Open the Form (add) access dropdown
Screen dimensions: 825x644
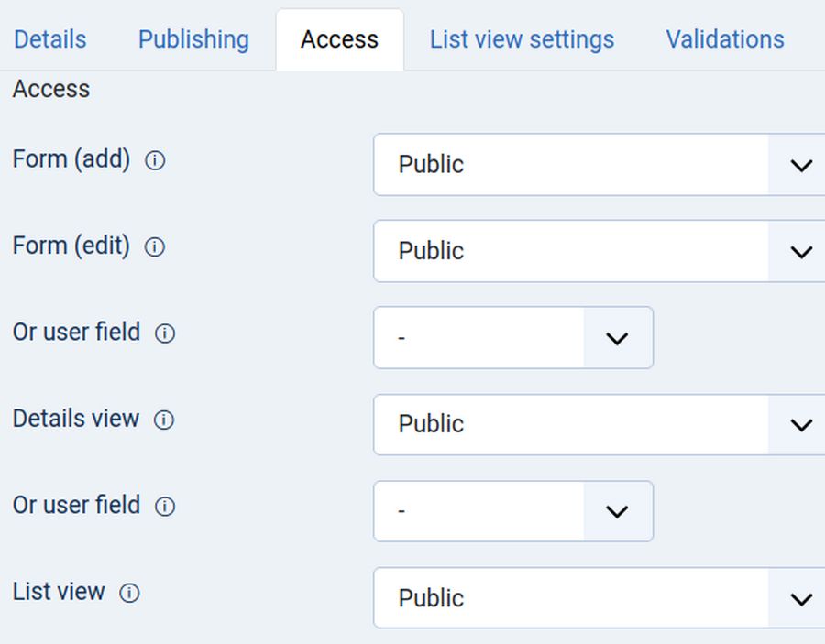pyautogui.click(x=599, y=165)
